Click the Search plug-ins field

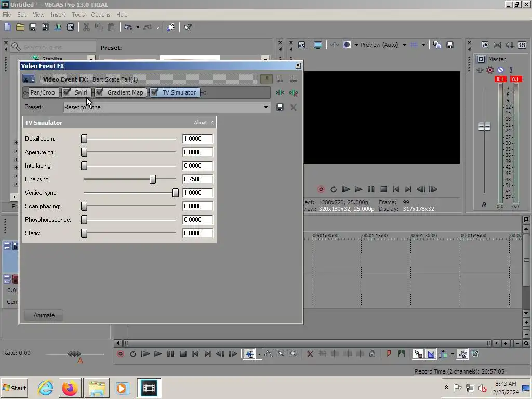pyautogui.click(x=52, y=47)
